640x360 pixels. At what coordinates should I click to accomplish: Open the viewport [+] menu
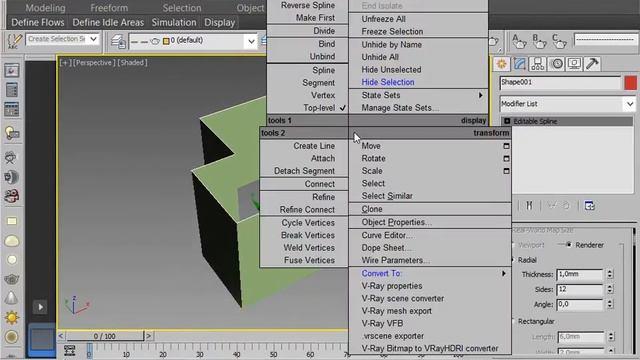click(65, 63)
